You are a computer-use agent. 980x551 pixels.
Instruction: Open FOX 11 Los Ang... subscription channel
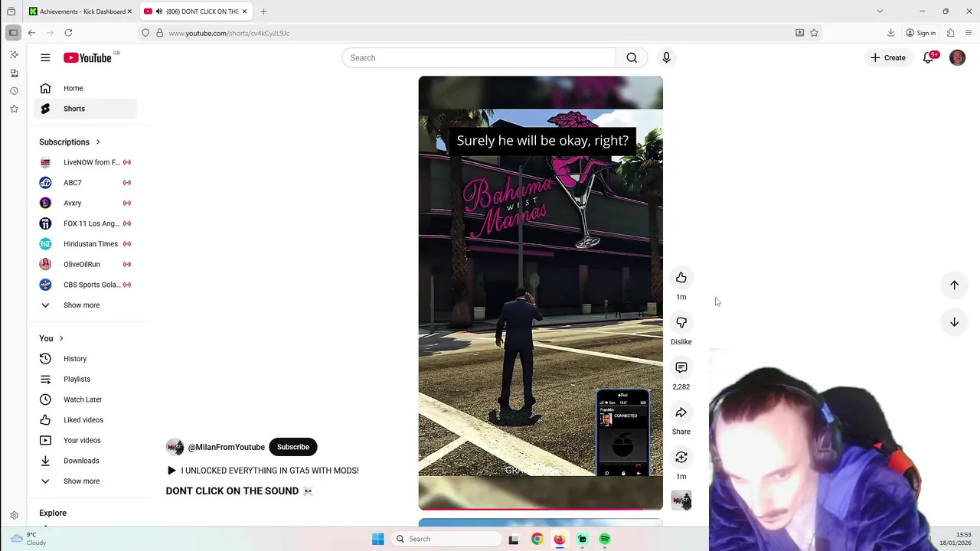point(85,223)
